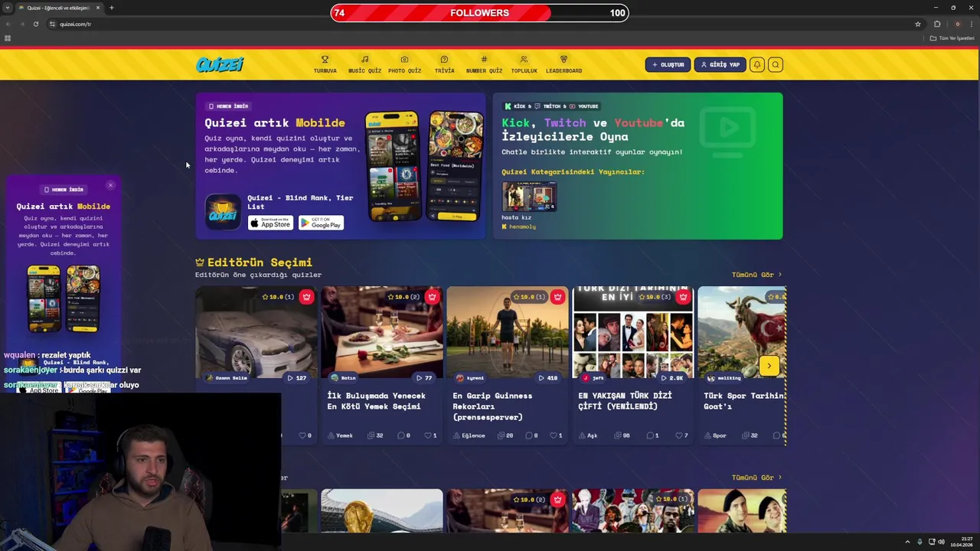The image size is (980, 551).
Task: Select the Number Quiz menu item
Action: coord(484,64)
